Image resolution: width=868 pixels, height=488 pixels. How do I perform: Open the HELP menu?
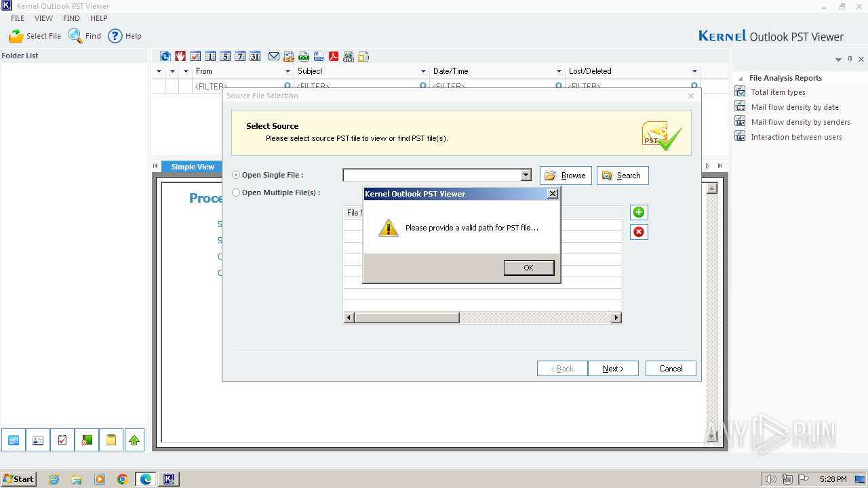click(x=99, y=18)
